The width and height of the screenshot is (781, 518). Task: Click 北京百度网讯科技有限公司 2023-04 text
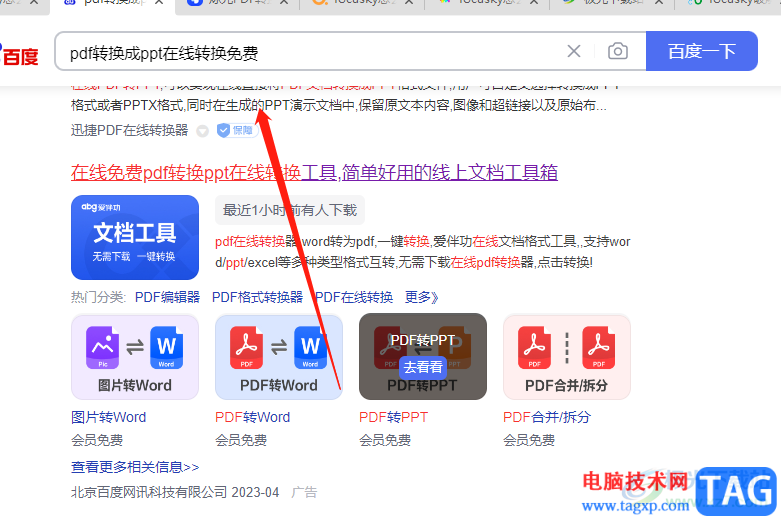point(175,492)
